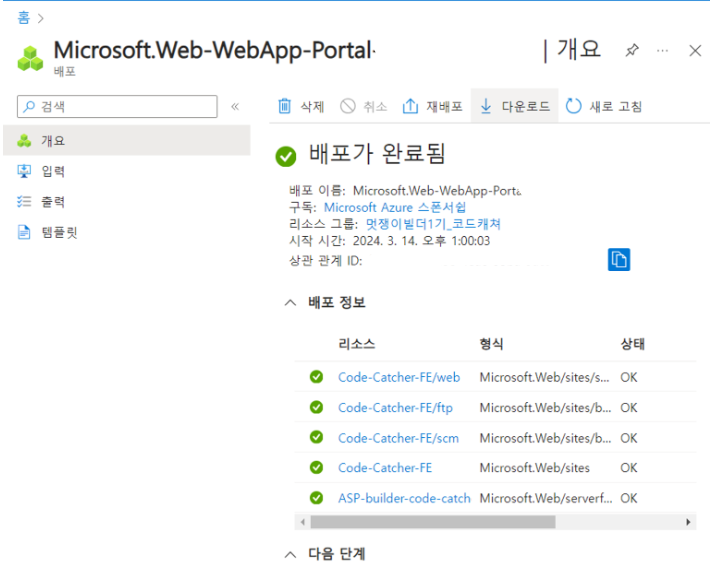Screen dimensions: 718x570
Task: Click the Microsoft.Web/sites type cell
Action: [x=534, y=468]
